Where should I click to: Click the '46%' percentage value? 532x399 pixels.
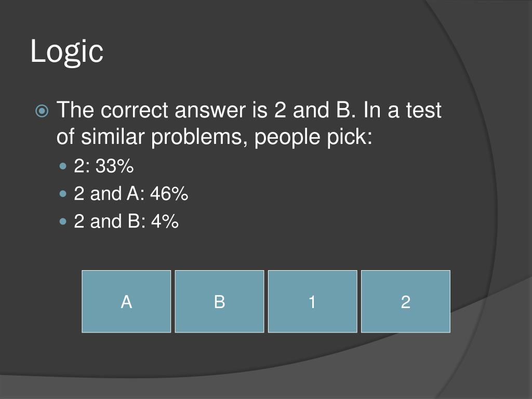point(169,194)
